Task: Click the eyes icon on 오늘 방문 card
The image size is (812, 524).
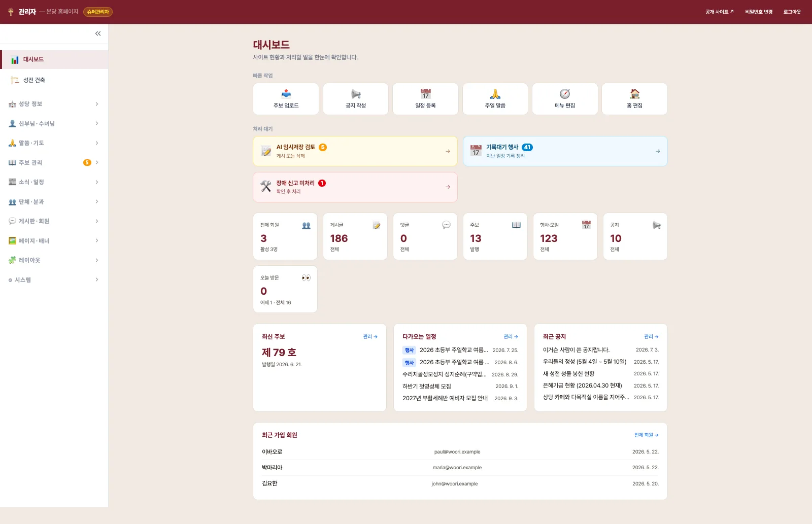Action: 306,278
